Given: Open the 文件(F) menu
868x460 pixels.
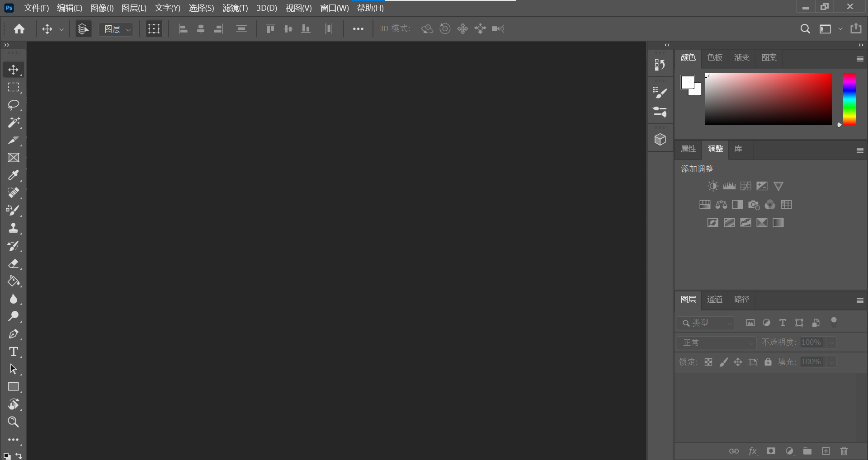Looking at the screenshot, I should click(36, 8).
